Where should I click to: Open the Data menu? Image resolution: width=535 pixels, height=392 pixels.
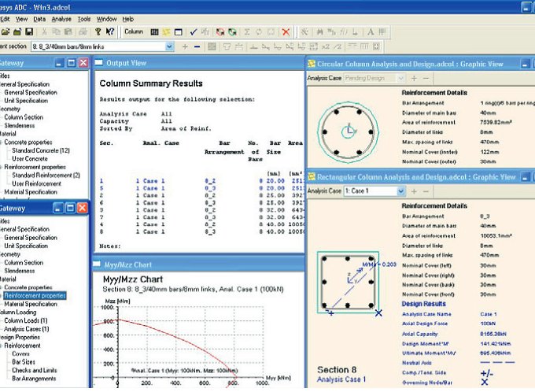click(39, 19)
